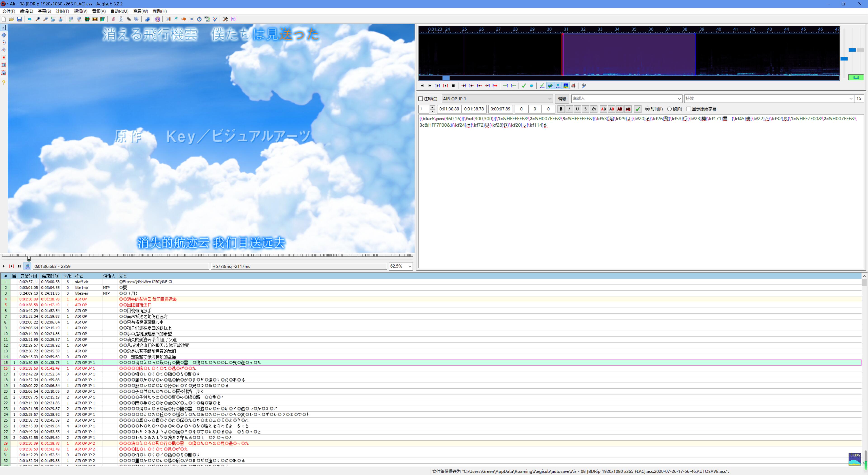Enable 显示原始字幕 checkbox
868x475 pixels.
689,109
